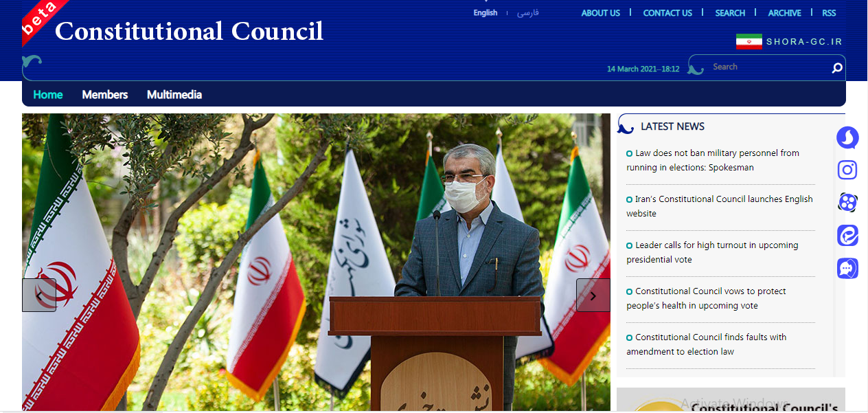Open the Members menu tab
868x413 pixels.
(104, 95)
